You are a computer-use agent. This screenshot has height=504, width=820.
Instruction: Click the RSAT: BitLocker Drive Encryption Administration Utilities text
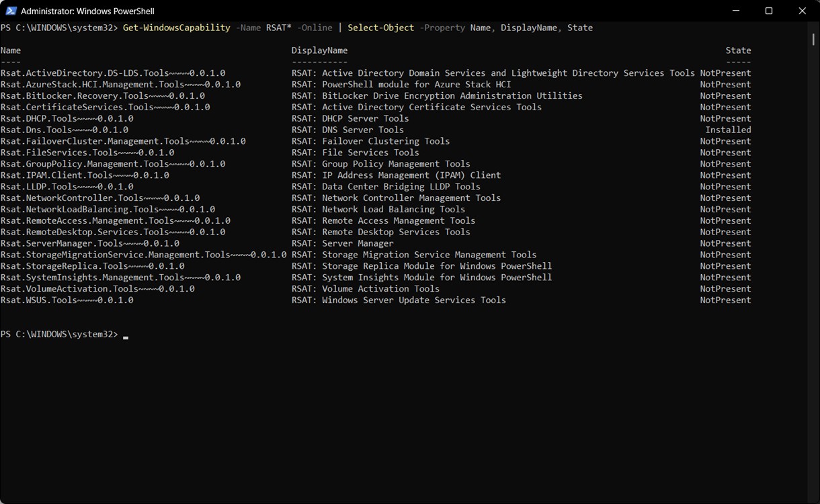[436, 95]
